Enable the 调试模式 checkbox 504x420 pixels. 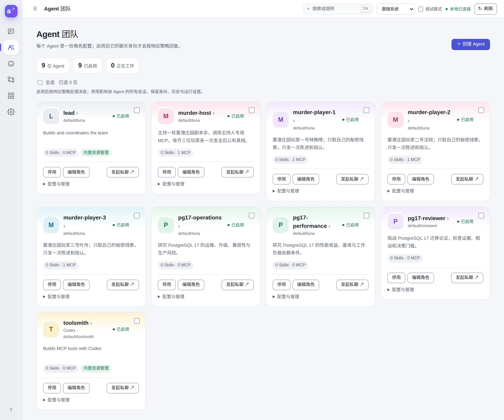pyautogui.click(x=421, y=9)
